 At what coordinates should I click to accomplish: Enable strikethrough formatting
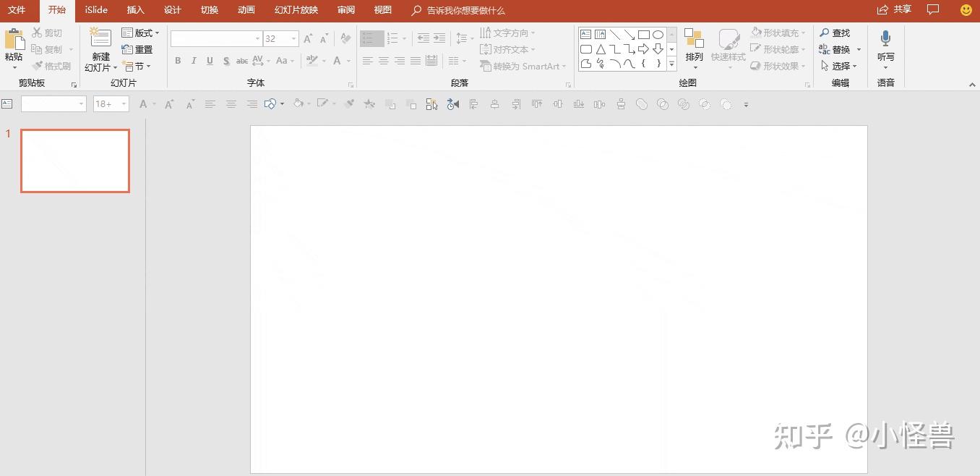[241, 61]
